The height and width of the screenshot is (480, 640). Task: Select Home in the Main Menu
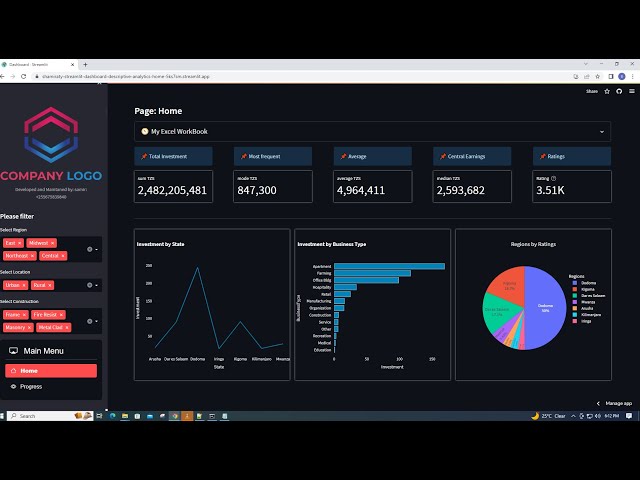[x=50, y=370]
